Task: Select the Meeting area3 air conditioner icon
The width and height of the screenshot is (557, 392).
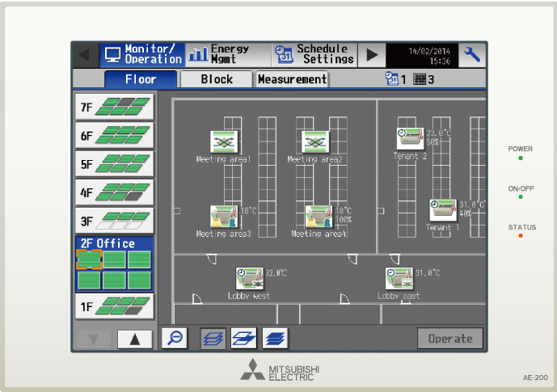Action: click(x=224, y=217)
